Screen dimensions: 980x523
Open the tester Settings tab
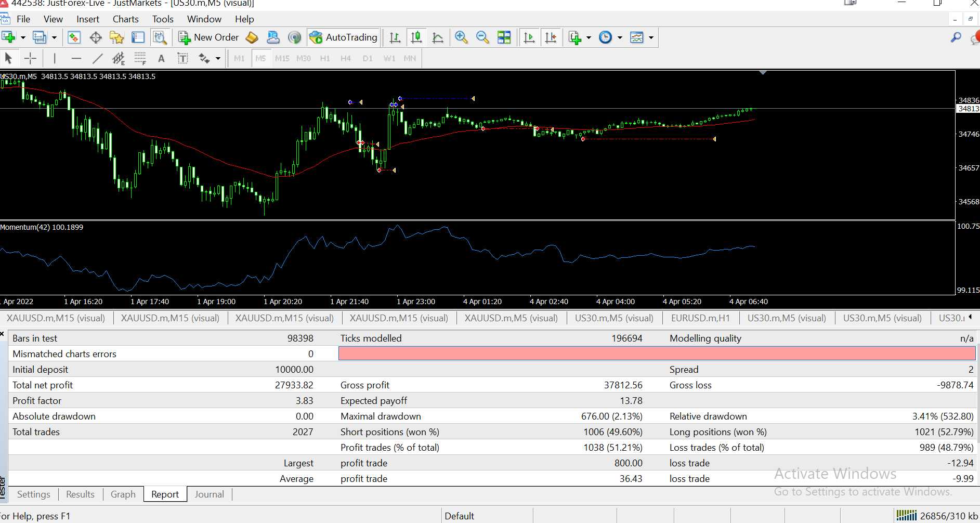(34, 494)
